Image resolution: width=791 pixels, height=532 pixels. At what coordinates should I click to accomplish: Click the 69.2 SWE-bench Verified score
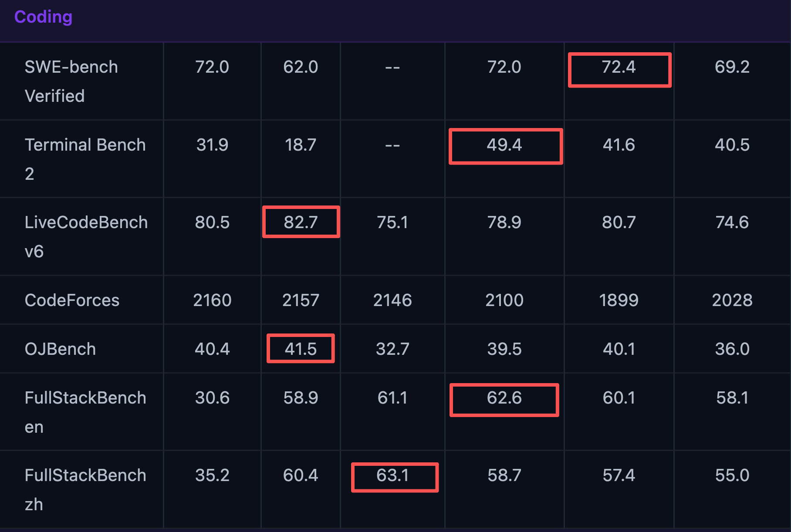click(x=732, y=67)
